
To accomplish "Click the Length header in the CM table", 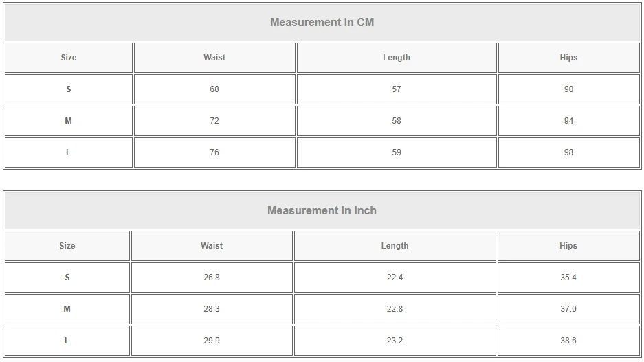I will 397,58.
